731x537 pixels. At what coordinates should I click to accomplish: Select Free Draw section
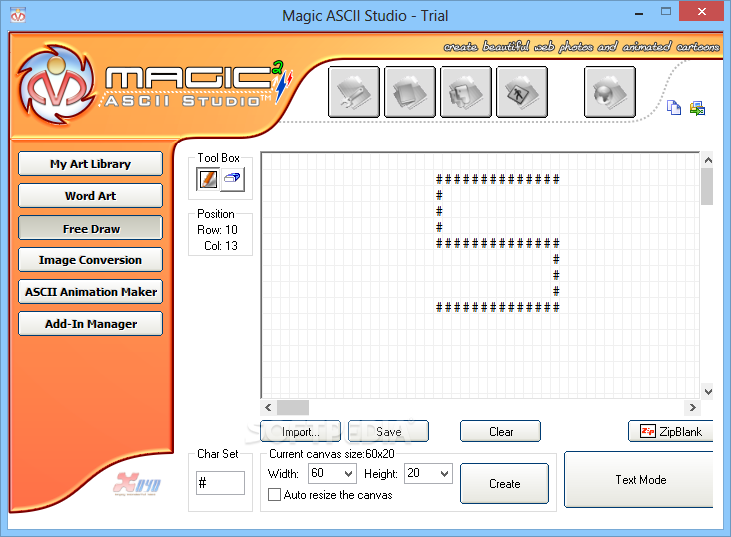tap(90, 228)
